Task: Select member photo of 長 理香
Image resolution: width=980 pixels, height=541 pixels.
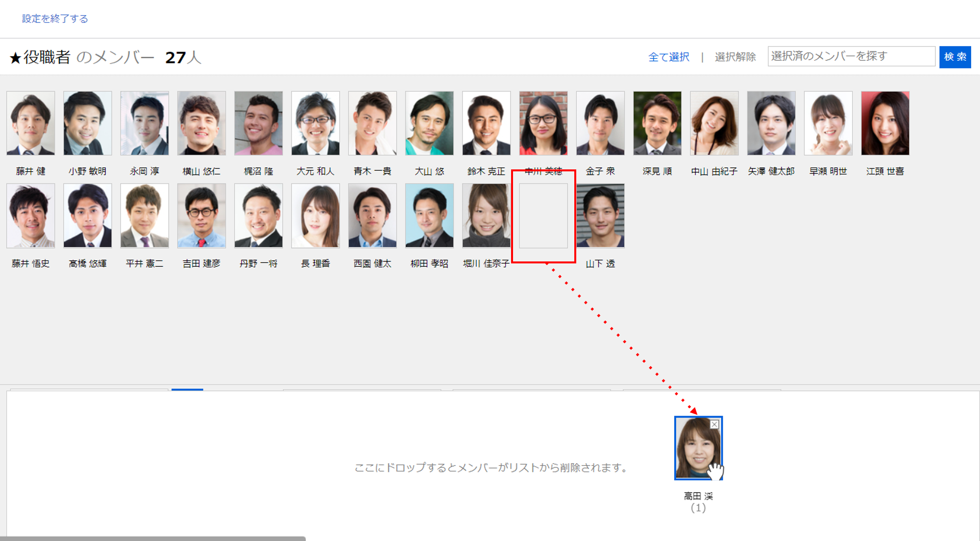Action: click(316, 216)
